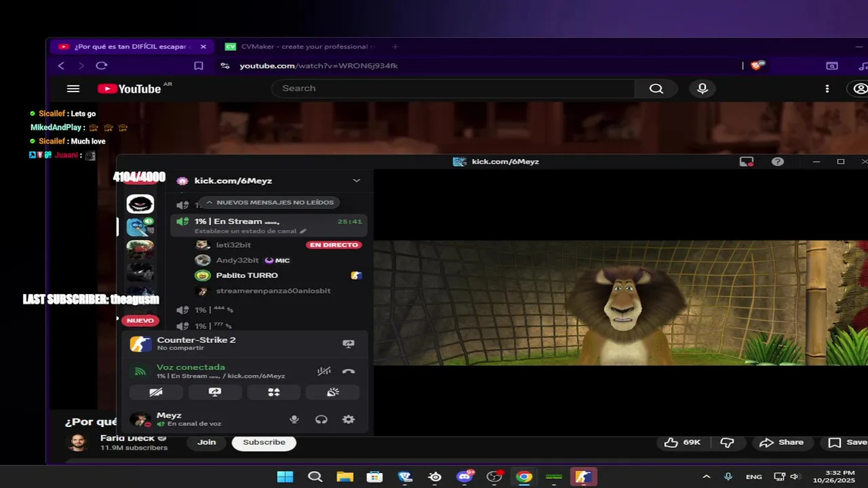Turn on Discord camera

tap(156, 392)
